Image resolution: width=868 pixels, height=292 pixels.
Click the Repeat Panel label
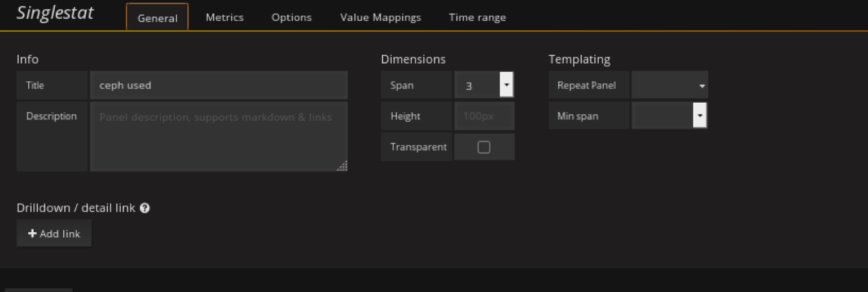click(x=586, y=85)
